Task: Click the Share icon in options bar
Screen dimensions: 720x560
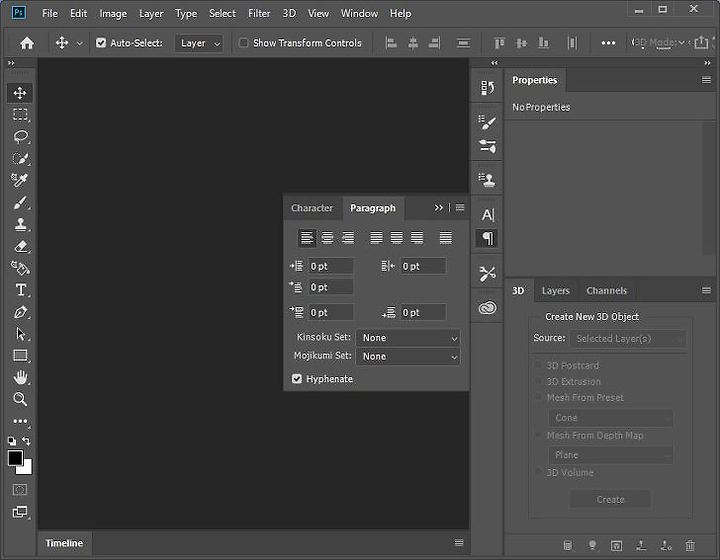Action: click(701, 43)
